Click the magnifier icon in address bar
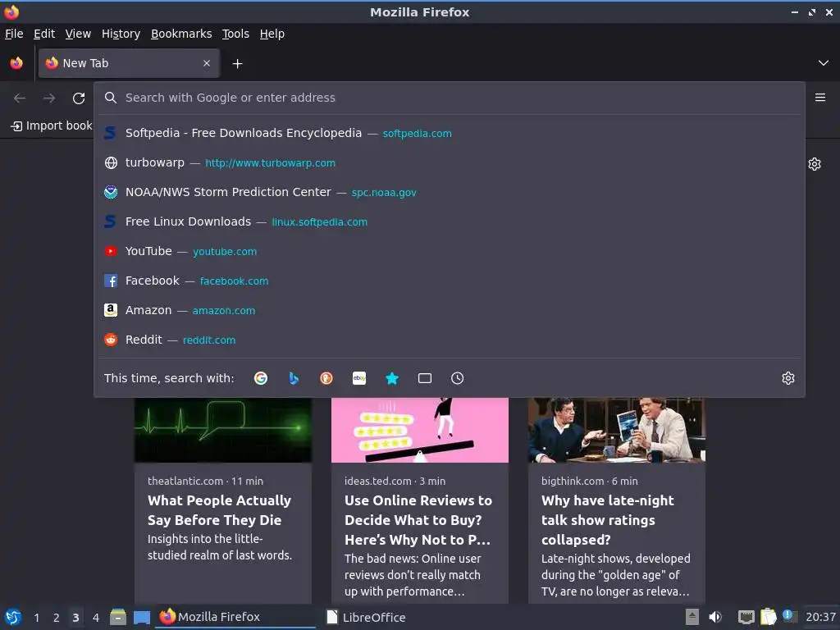Viewport: 840px width, 630px height. pos(111,98)
